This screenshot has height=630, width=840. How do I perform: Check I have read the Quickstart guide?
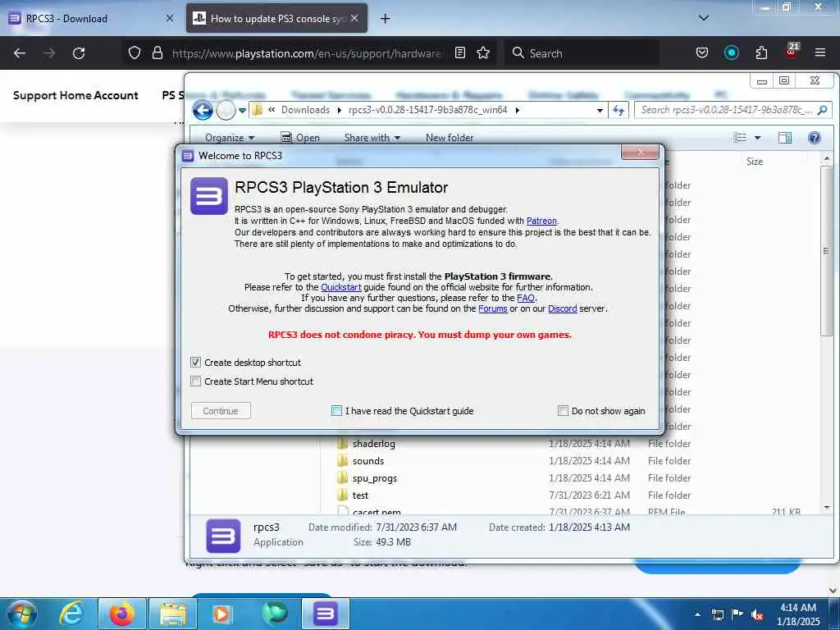[x=336, y=410]
